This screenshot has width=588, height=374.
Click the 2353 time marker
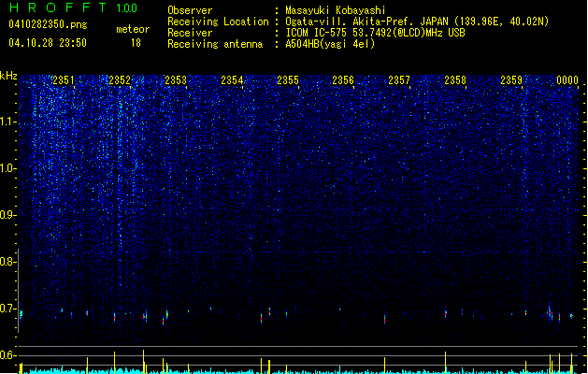(x=176, y=79)
